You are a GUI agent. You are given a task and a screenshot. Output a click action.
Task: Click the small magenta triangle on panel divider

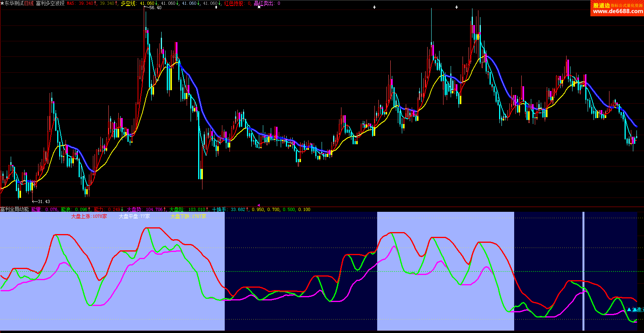point(258,205)
